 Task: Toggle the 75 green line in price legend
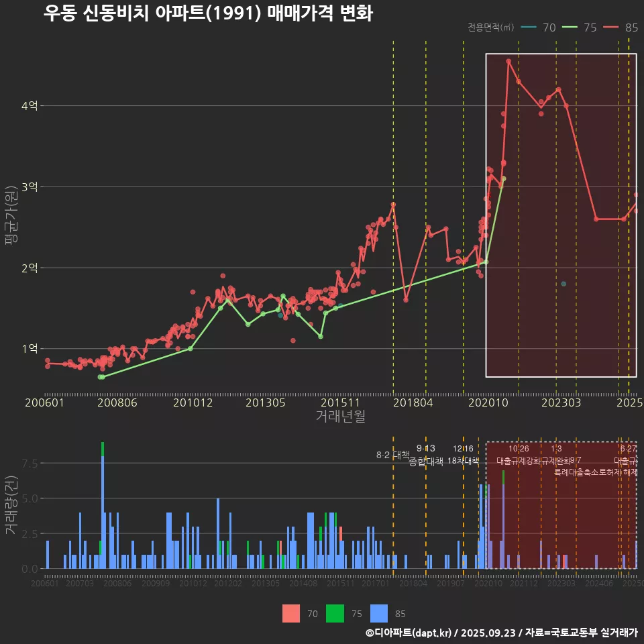coord(572,28)
